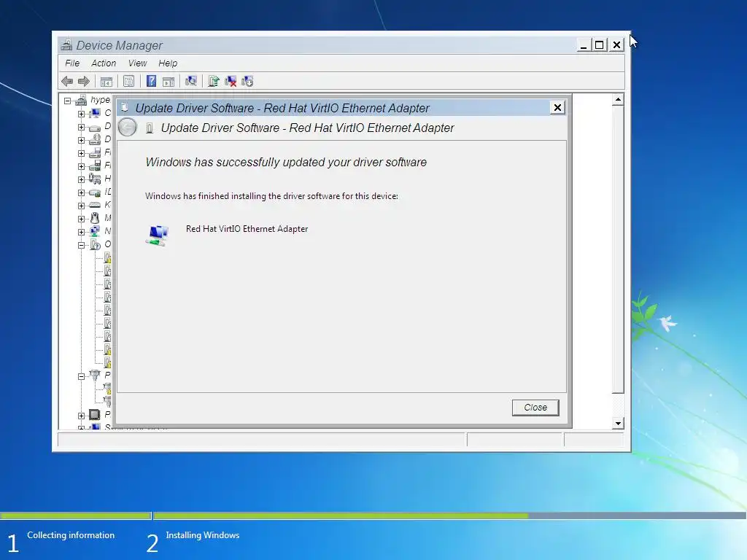The height and width of the screenshot is (560, 747).
Task: Click the 'Device Manager' window title text
Action: tap(119, 45)
